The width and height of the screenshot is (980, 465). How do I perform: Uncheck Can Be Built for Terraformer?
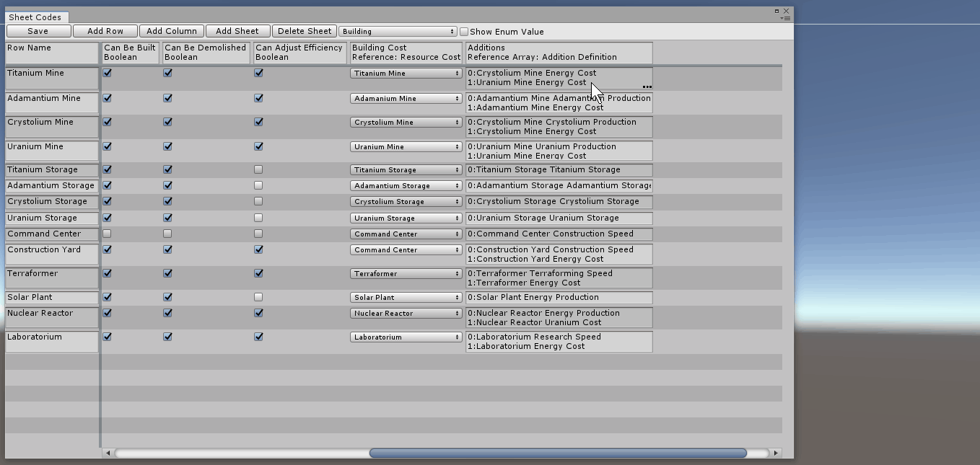pos(107,273)
